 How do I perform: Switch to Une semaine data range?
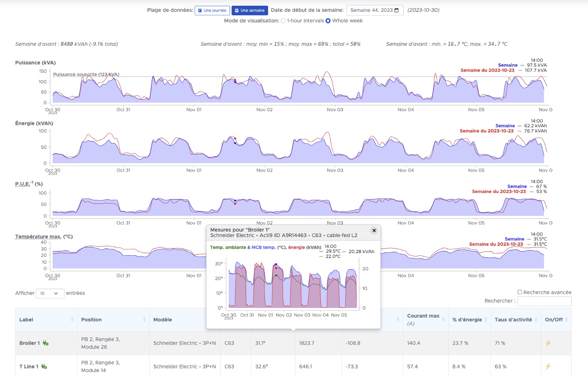coord(250,10)
